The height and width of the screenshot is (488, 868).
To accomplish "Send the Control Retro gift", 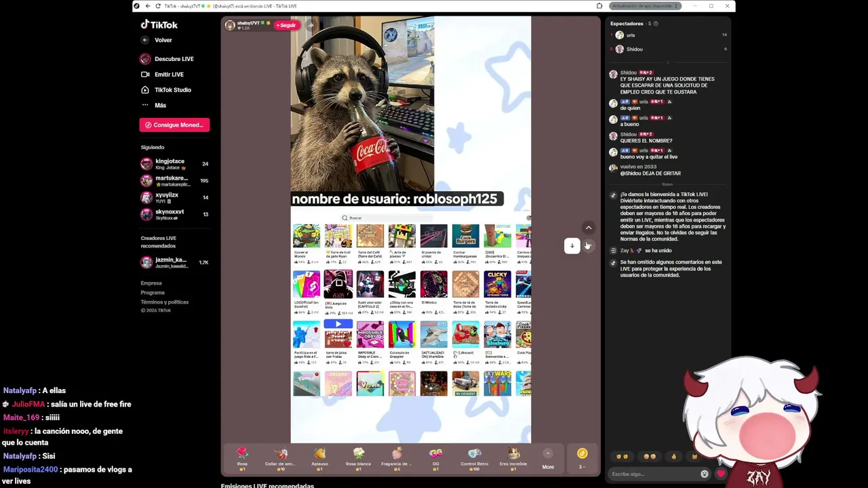I will pyautogui.click(x=474, y=458).
